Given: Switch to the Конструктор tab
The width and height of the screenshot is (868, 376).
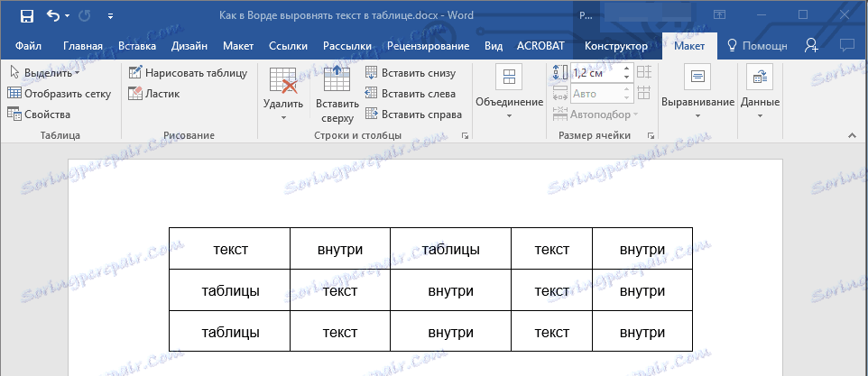Looking at the screenshot, I should (x=616, y=46).
